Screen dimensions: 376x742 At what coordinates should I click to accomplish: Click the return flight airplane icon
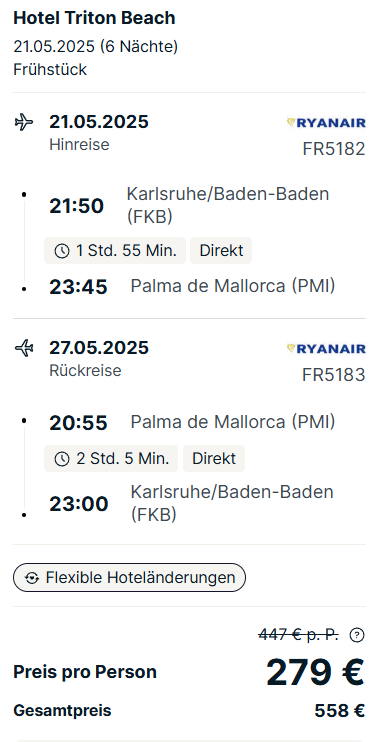(24, 348)
